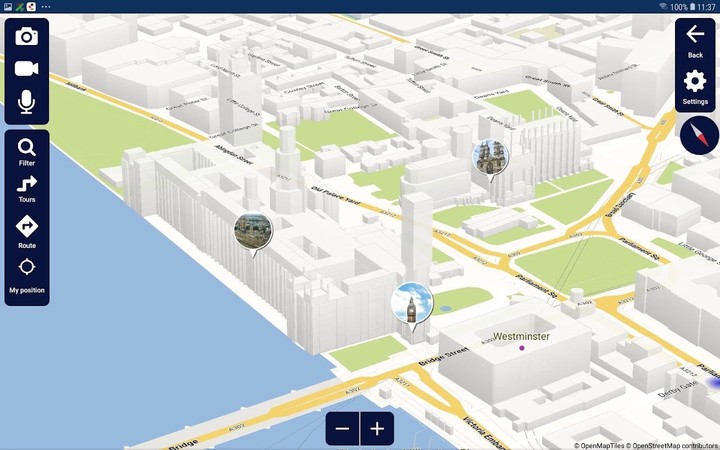720x450 pixels.
Task: Click the Old Palace Yard street label
Action: (x=337, y=196)
